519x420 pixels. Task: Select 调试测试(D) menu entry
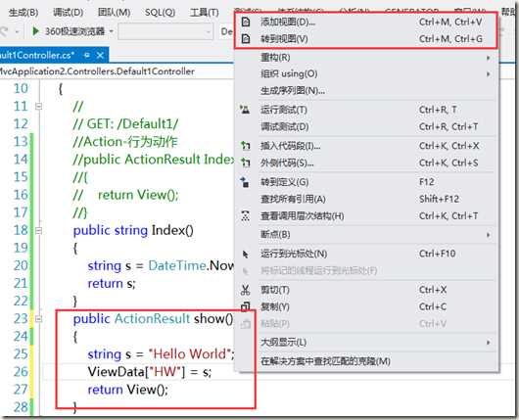pyautogui.click(x=366, y=126)
